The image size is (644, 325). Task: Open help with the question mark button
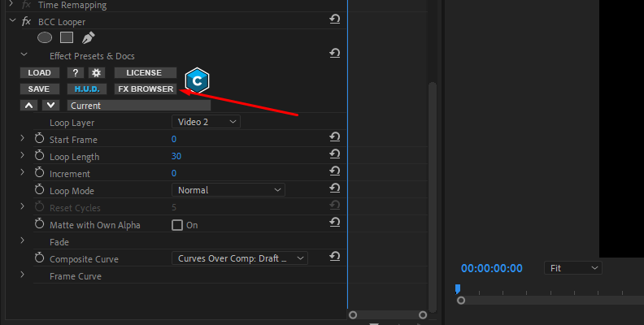(x=75, y=72)
